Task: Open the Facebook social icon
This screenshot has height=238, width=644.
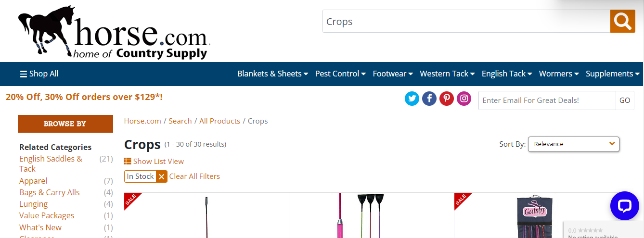Action: coord(429,99)
